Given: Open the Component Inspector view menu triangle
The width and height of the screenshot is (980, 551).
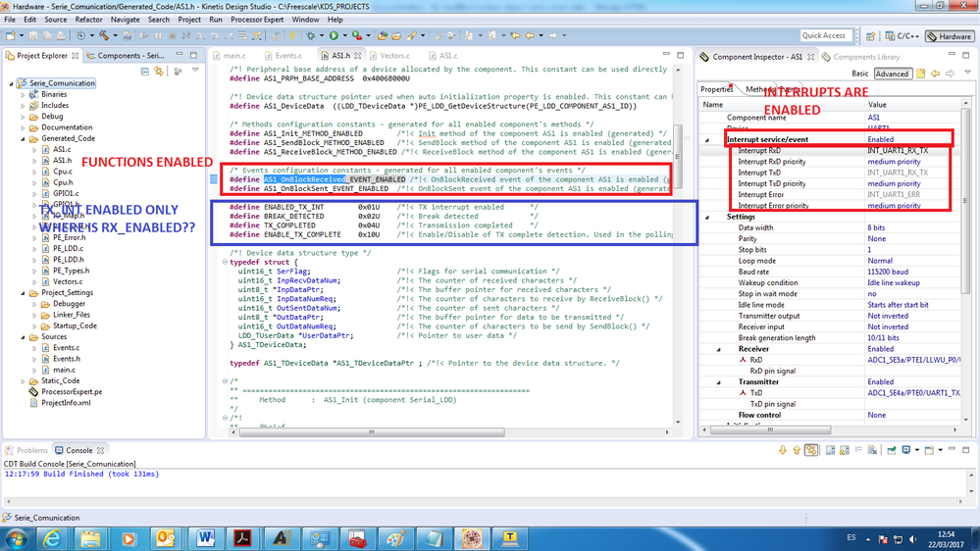Looking at the screenshot, I should 967,74.
